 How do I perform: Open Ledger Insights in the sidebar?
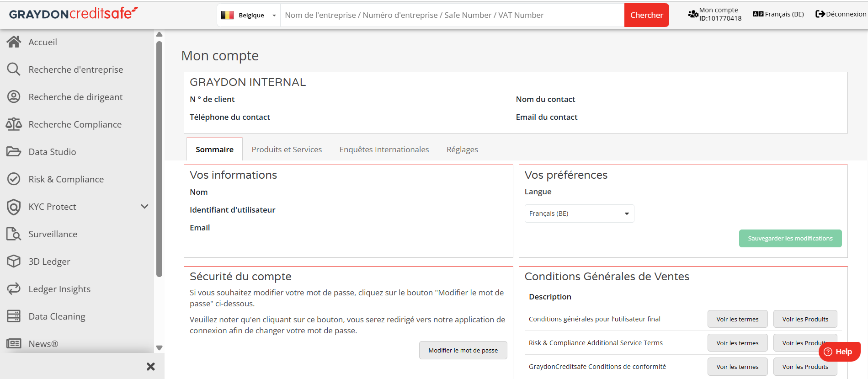point(59,289)
